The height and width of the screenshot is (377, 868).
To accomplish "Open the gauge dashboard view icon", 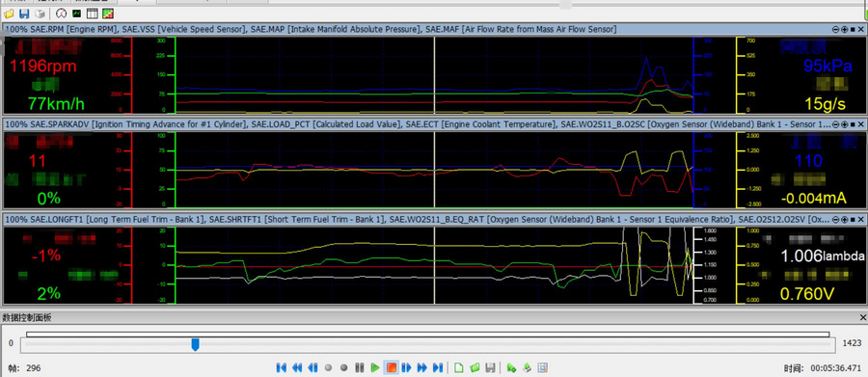I will click(62, 13).
